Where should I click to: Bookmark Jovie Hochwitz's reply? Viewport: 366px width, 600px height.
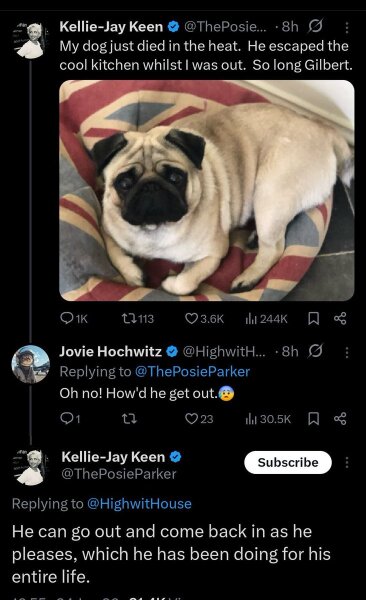click(x=314, y=419)
